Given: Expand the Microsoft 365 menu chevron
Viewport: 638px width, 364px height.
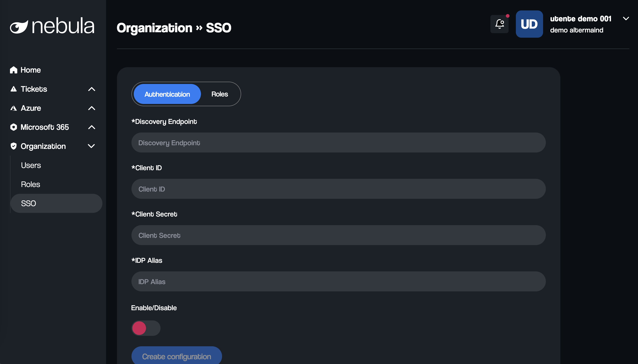Looking at the screenshot, I should (91, 127).
